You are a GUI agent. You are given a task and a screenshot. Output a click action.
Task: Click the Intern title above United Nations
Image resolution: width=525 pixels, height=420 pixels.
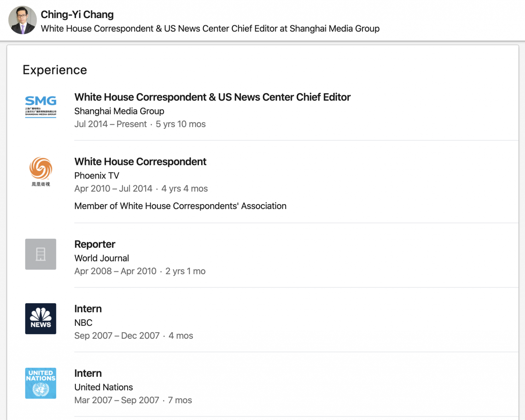[x=88, y=374]
